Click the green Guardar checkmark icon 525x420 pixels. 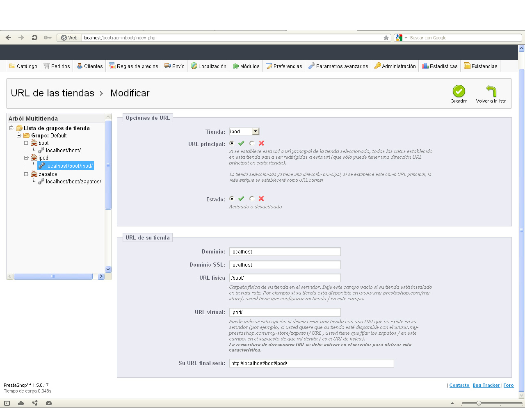[x=459, y=91]
